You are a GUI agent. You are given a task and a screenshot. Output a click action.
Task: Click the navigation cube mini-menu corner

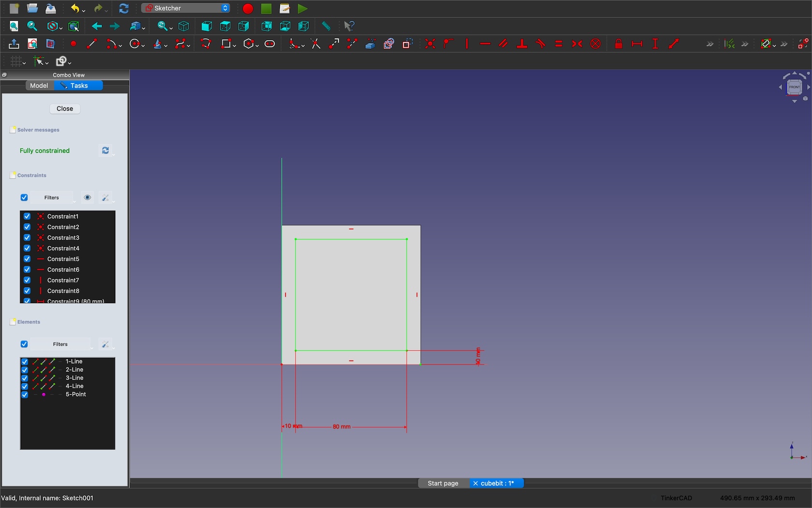tap(805, 99)
